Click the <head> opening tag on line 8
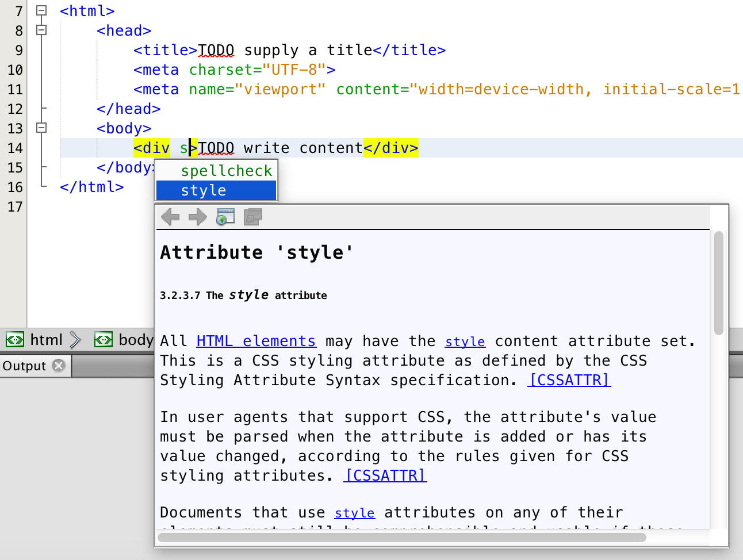This screenshot has height=560, width=743. tap(124, 30)
